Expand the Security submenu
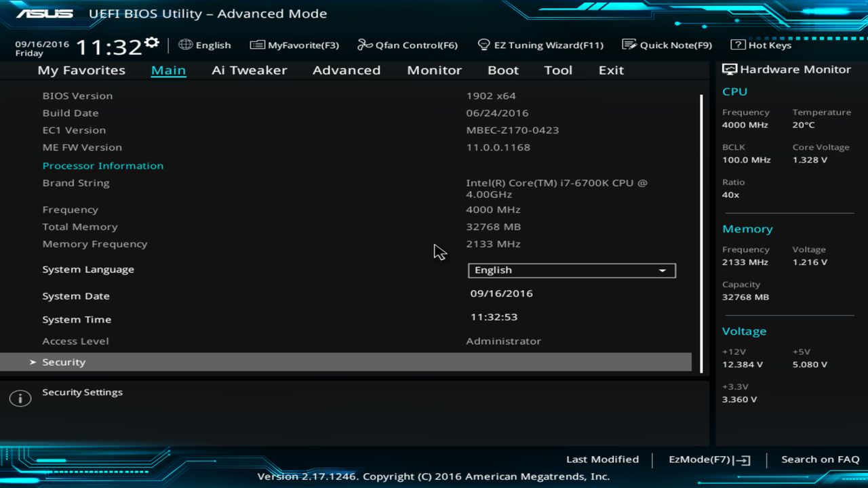This screenshot has width=868, height=488. click(x=64, y=362)
